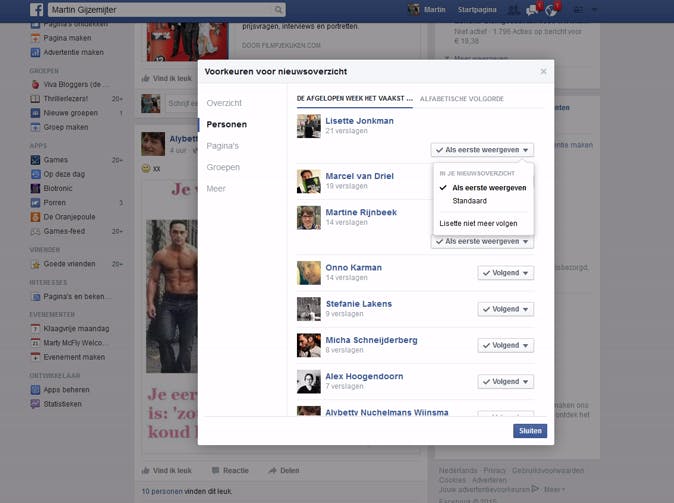Open the messages icon in top bar

[532, 9]
